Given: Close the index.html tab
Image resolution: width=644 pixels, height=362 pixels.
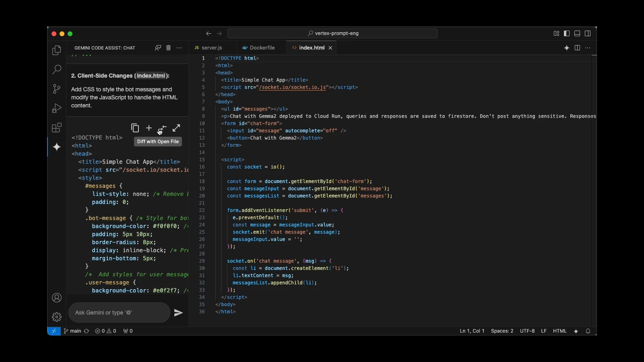Looking at the screenshot, I should pos(330,47).
